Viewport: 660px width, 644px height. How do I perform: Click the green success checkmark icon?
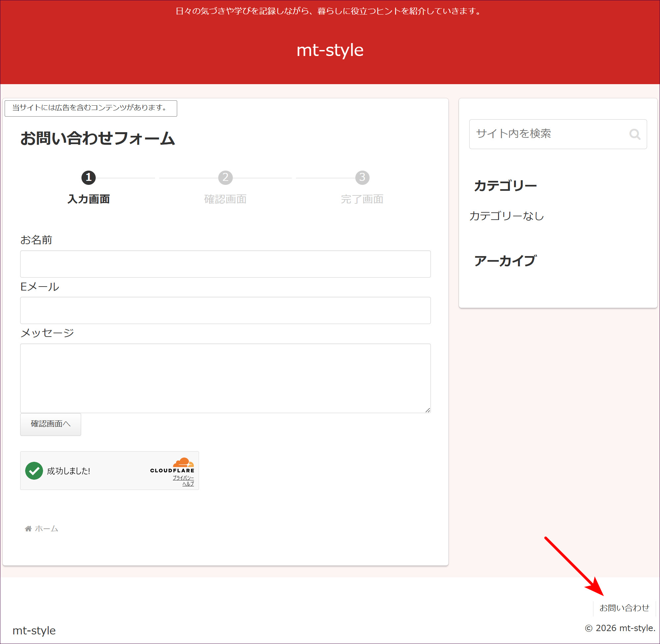point(34,470)
